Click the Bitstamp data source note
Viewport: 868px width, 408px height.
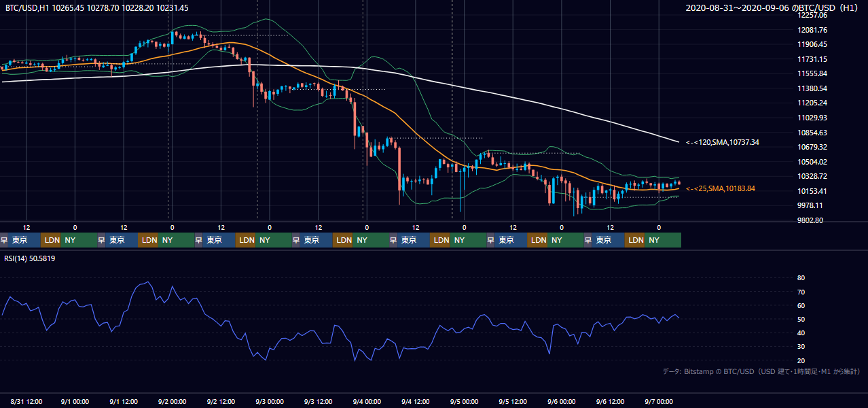click(761, 371)
